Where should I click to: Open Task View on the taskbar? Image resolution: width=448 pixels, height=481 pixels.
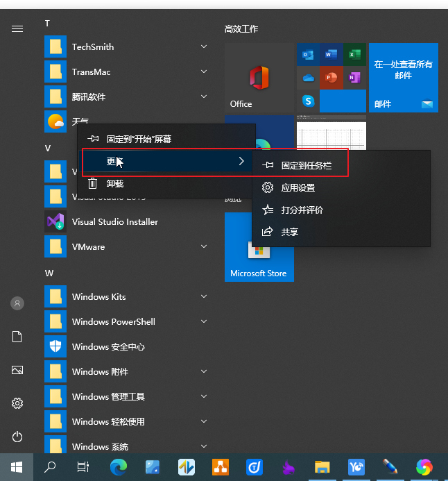coord(83,466)
